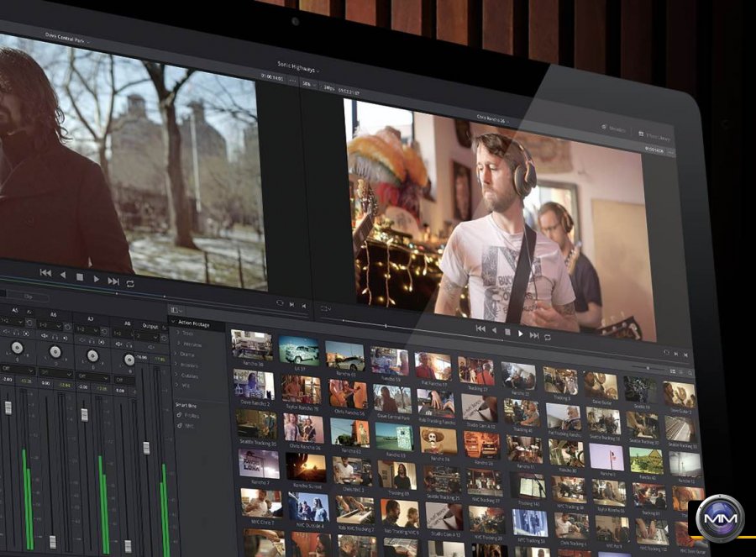Image resolution: width=756 pixels, height=557 pixels.
Task: Go to last frame in right viewer
Action: [x=534, y=335]
